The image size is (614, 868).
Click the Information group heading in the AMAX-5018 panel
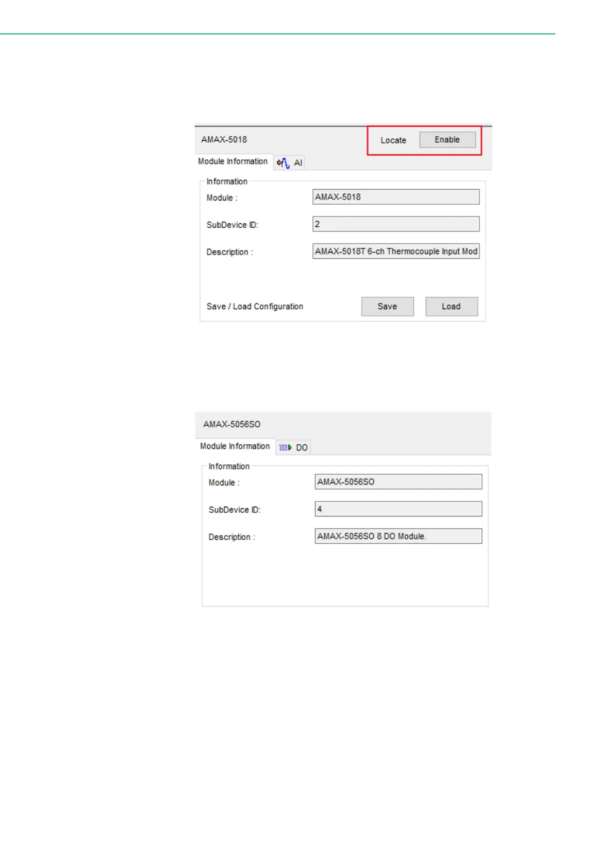click(x=227, y=181)
